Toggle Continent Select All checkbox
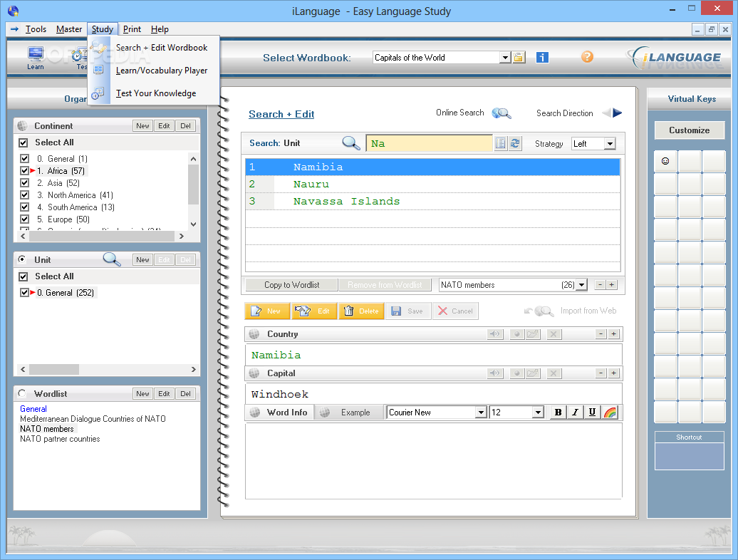Viewport: 738px width, 560px height. [x=24, y=142]
